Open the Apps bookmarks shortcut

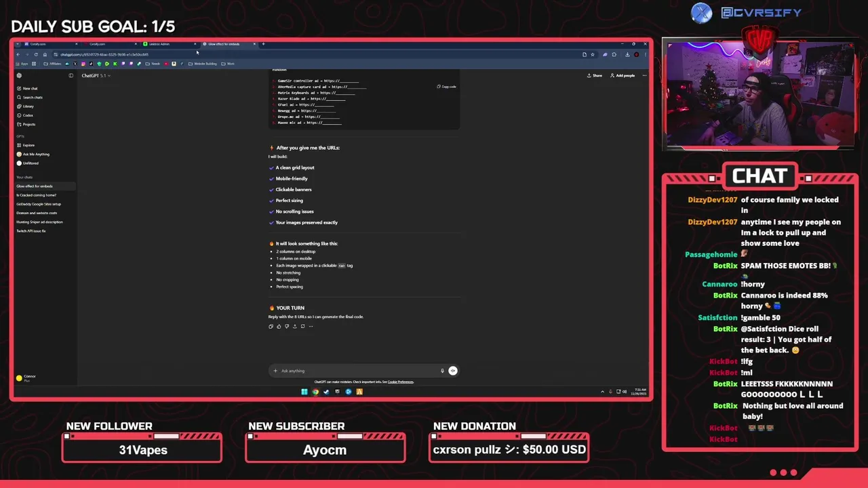(22, 64)
